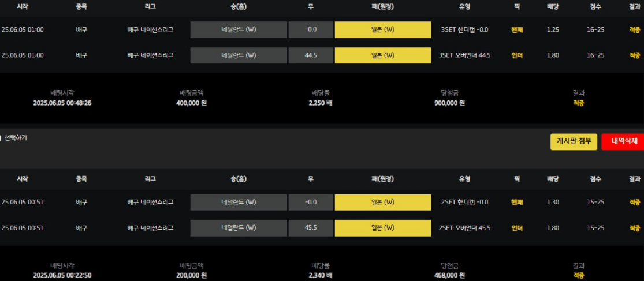
Task: Select 네덜란드 (W) in 3SET 핸디캡 row
Action: point(239,30)
